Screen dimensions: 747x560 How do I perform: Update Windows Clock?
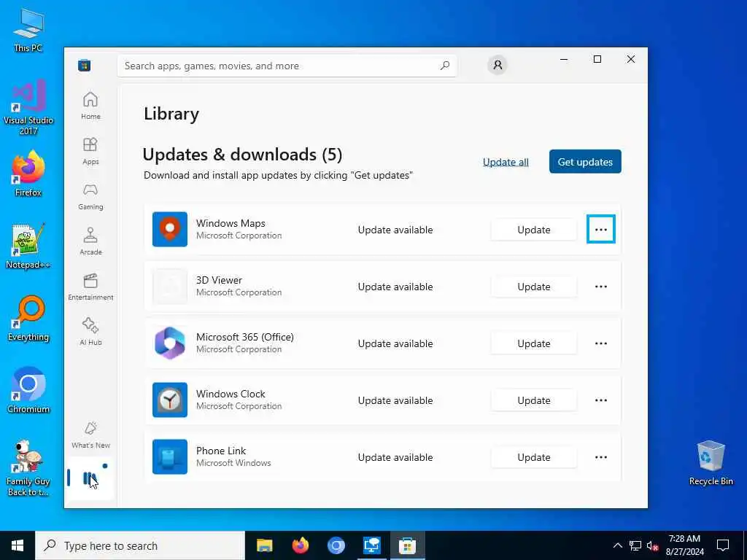[533, 400]
